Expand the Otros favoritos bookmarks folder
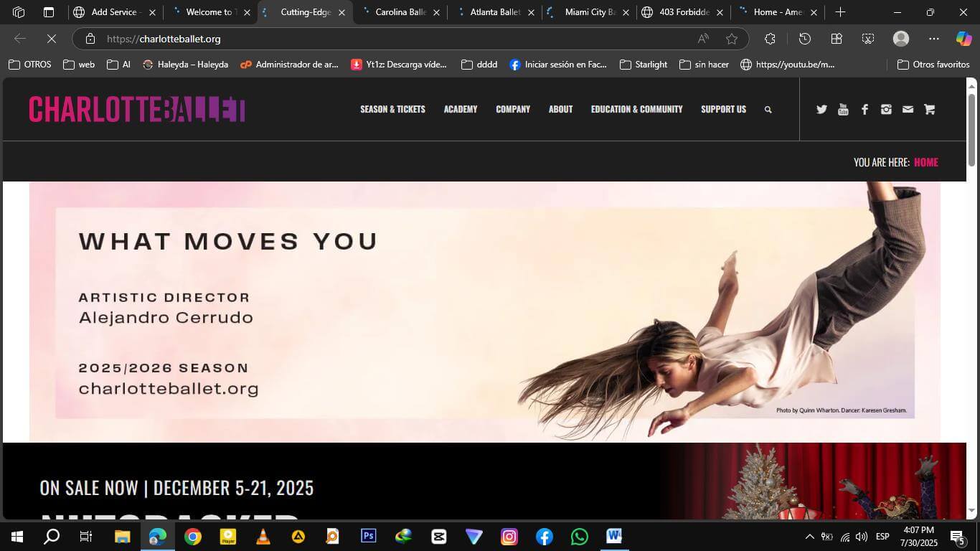 tap(933, 65)
